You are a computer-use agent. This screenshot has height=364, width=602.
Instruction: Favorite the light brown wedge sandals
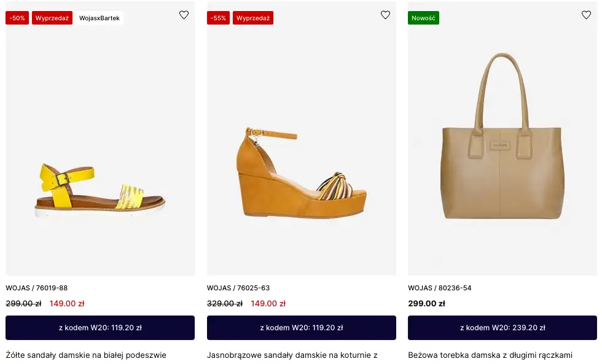385,15
